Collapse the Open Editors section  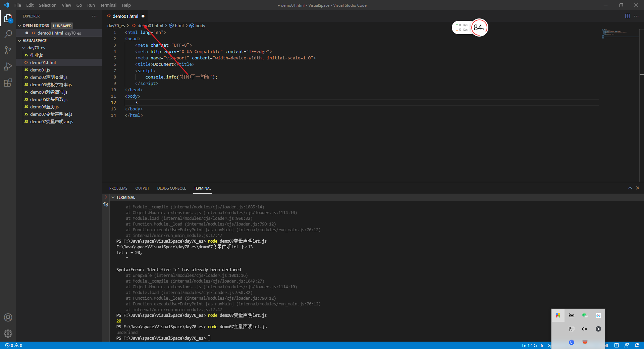pyautogui.click(x=19, y=26)
